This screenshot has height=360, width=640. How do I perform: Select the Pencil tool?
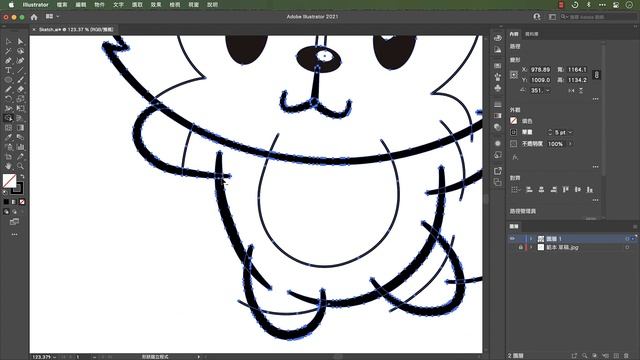point(8,89)
